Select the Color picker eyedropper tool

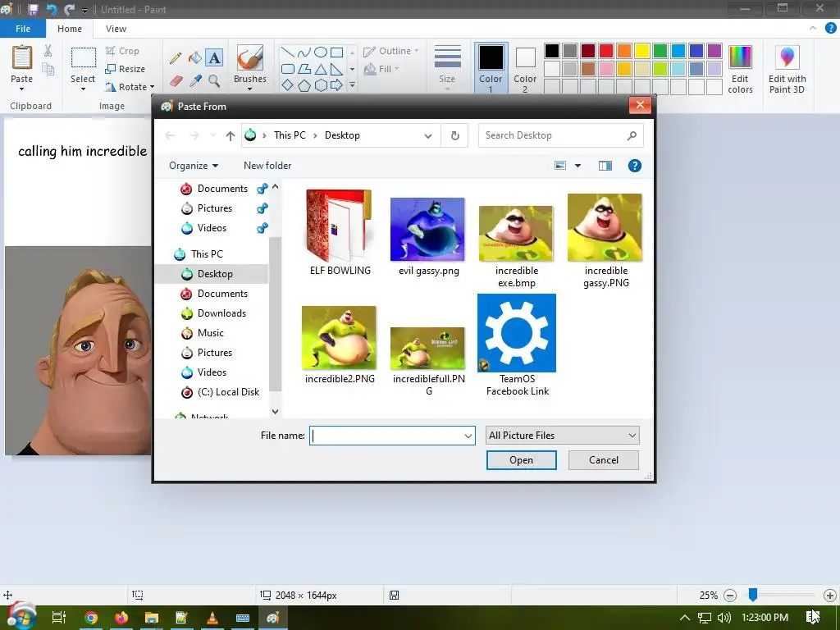pyautogui.click(x=195, y=81)
